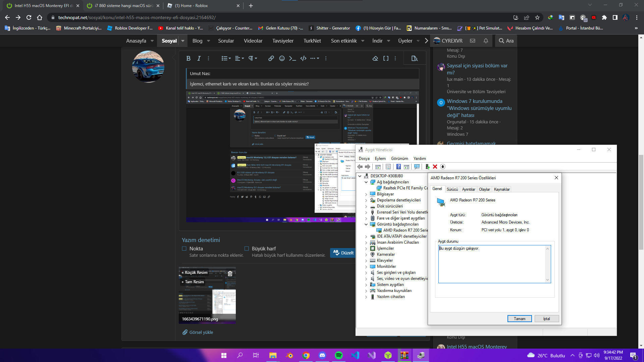Insert a link using the chain icon
This screenshot has height=362, width=644.
(271, 58)
